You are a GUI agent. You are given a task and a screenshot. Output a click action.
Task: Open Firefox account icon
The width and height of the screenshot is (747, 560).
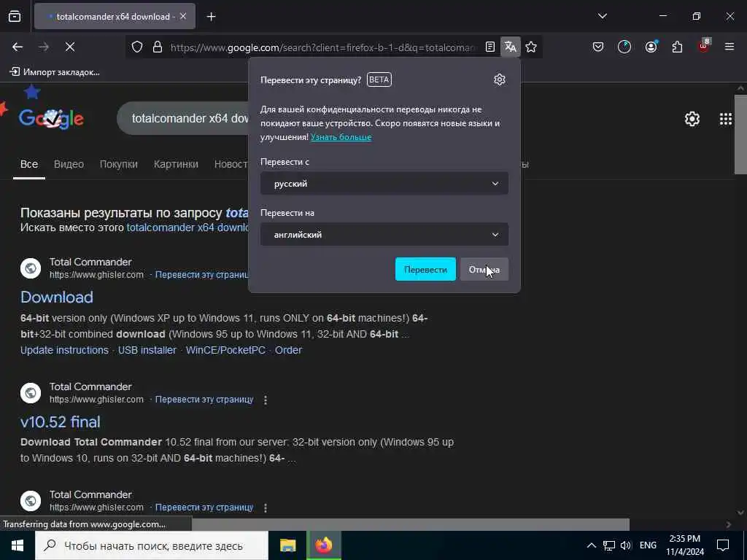[651, 47]
